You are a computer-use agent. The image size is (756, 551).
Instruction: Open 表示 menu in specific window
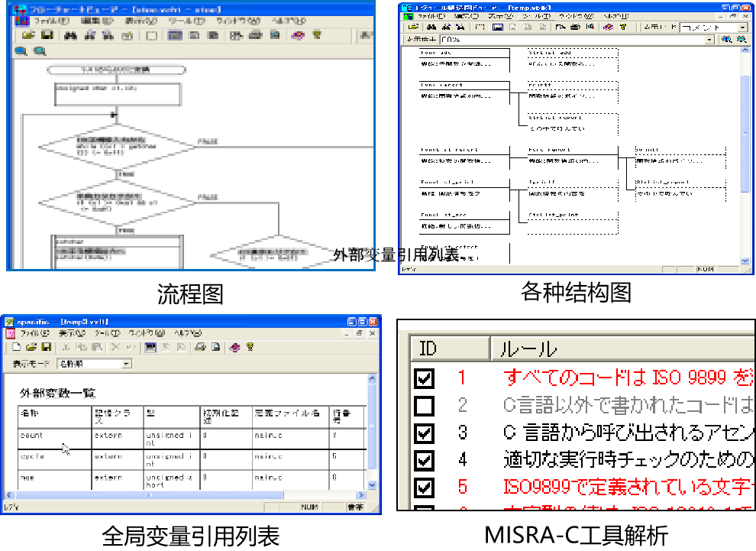pyautogui.click(x=73, y=333)
